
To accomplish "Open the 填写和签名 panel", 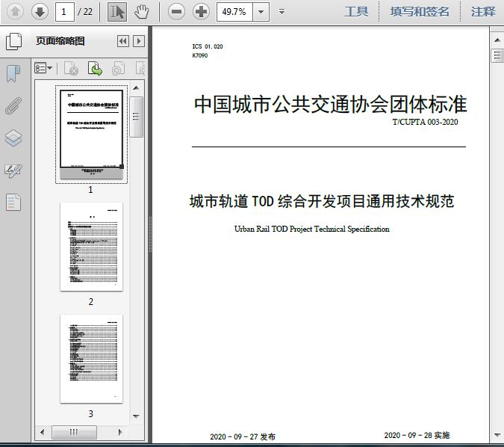I will click(x=420, y=12).
